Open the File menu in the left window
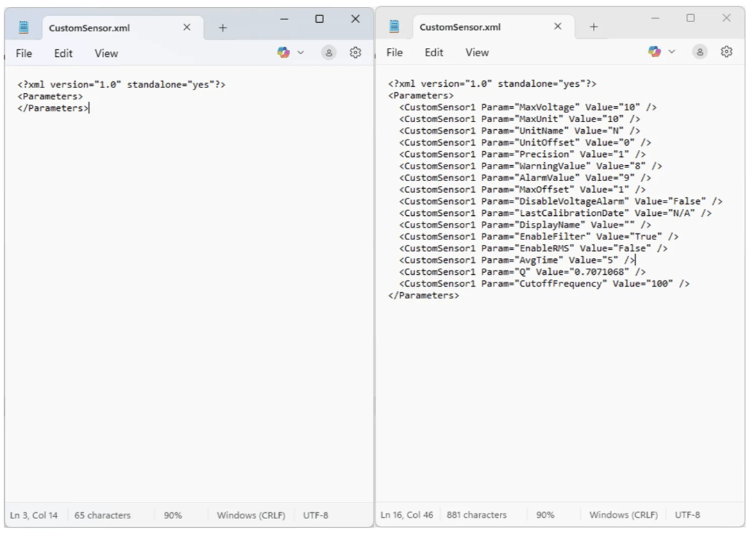Image resolution: width=756 pixels, height=533 pixels. 24,53
